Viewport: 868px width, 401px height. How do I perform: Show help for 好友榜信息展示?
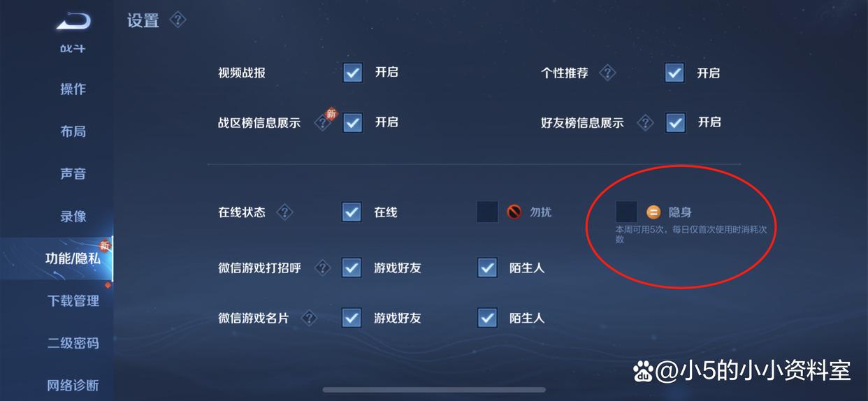[645, 123]
